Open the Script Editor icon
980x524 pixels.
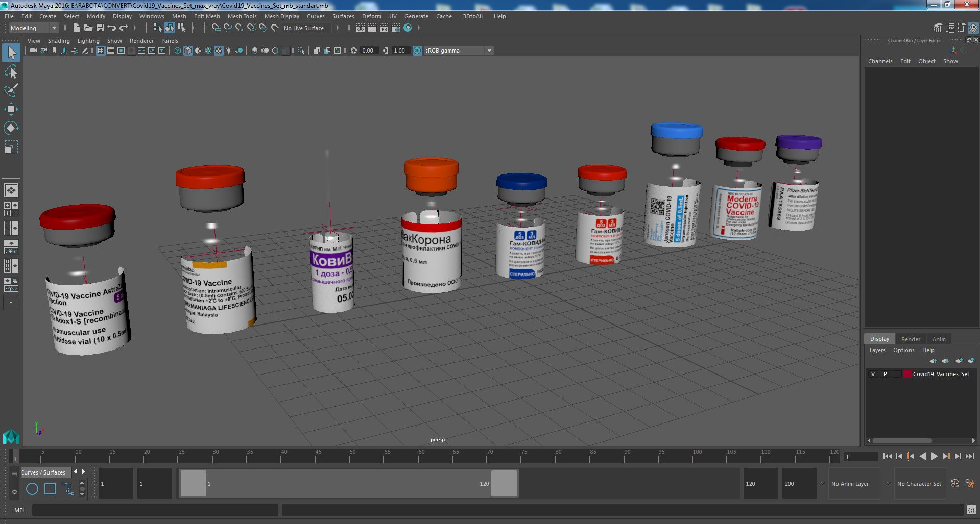(x=971, y=510)
